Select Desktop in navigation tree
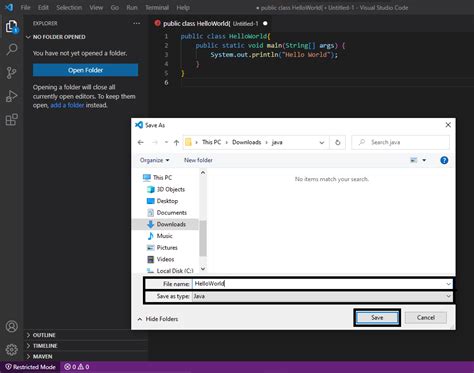The width and height of the screenshot is (474, 373). pyautogui.click(x=162, y=201)
